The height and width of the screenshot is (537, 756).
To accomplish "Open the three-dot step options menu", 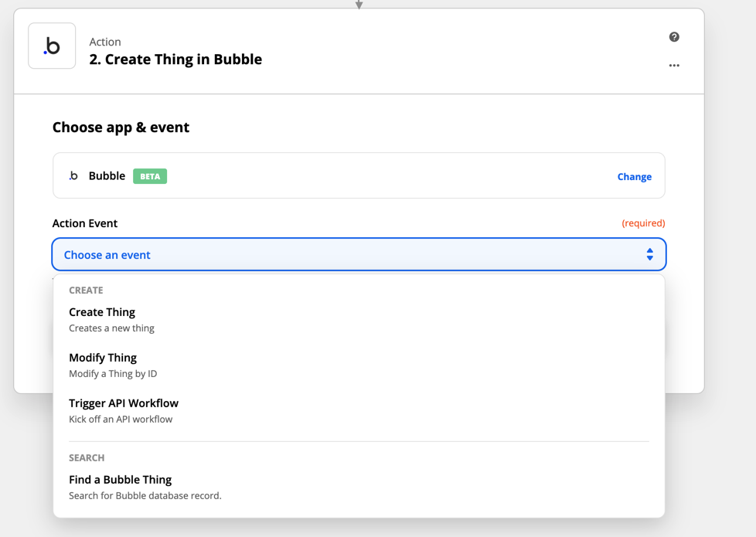I will coord(674,65).
